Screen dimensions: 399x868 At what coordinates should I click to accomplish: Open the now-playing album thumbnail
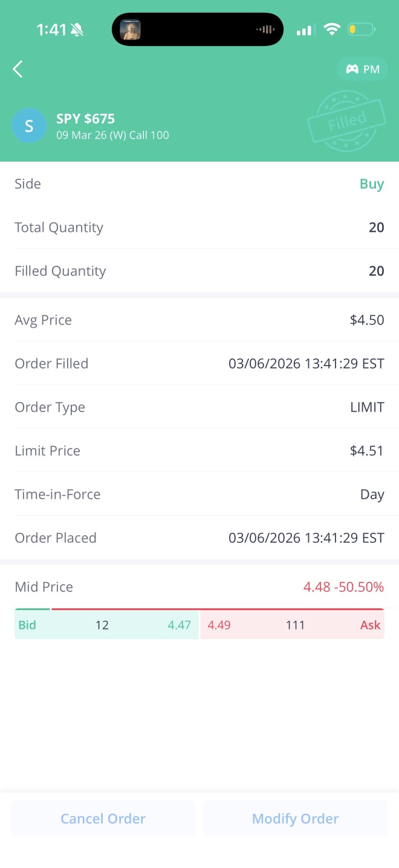click(x=131, y=29)
